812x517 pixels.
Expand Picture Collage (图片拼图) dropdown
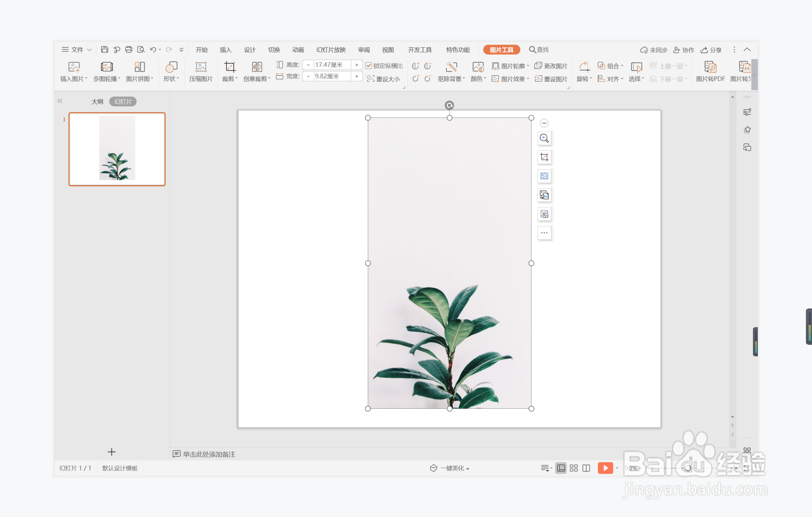click(140, 79)
